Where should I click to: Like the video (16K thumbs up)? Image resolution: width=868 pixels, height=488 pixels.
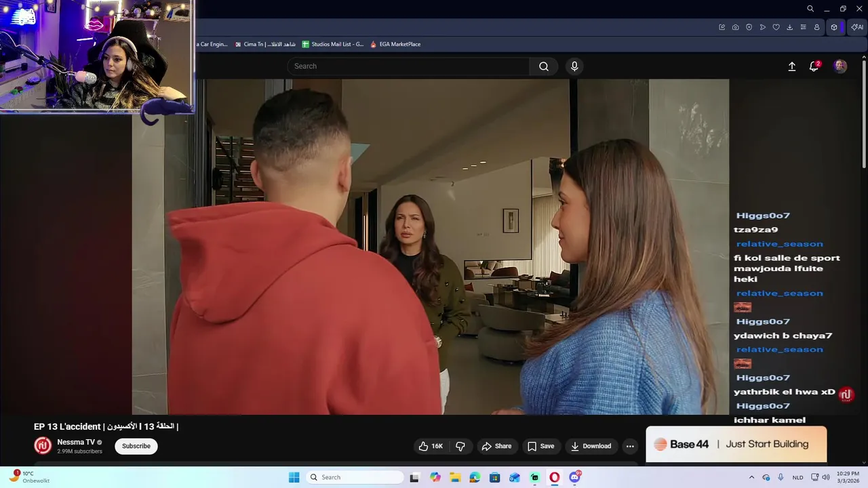(431, 446)
